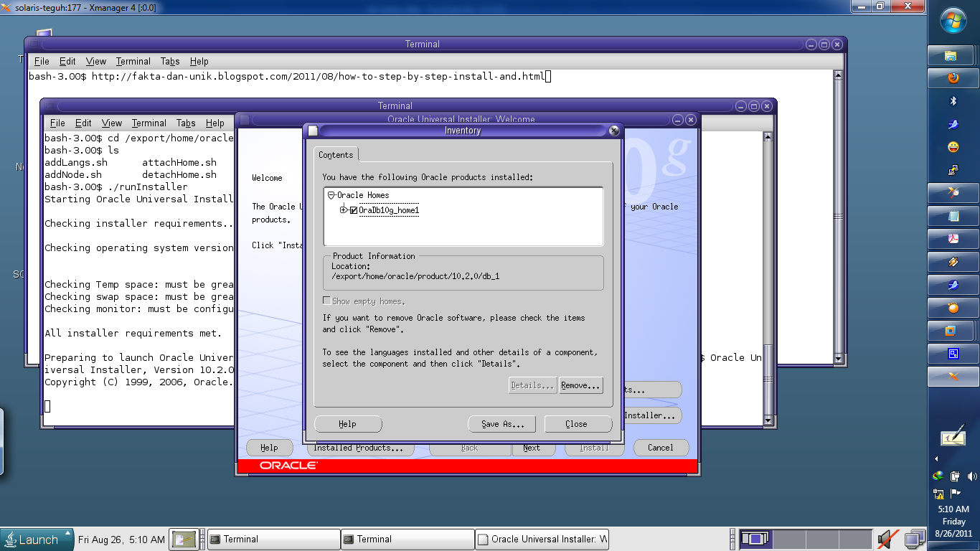Open the Solaris Launch menu
980x551 pixels.
pos(37,540)
